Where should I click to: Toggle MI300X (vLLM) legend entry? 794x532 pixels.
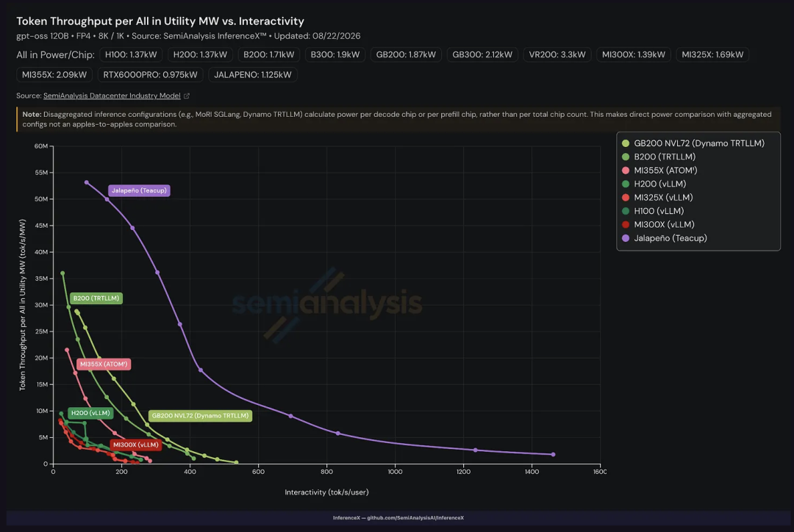point(658,224)
